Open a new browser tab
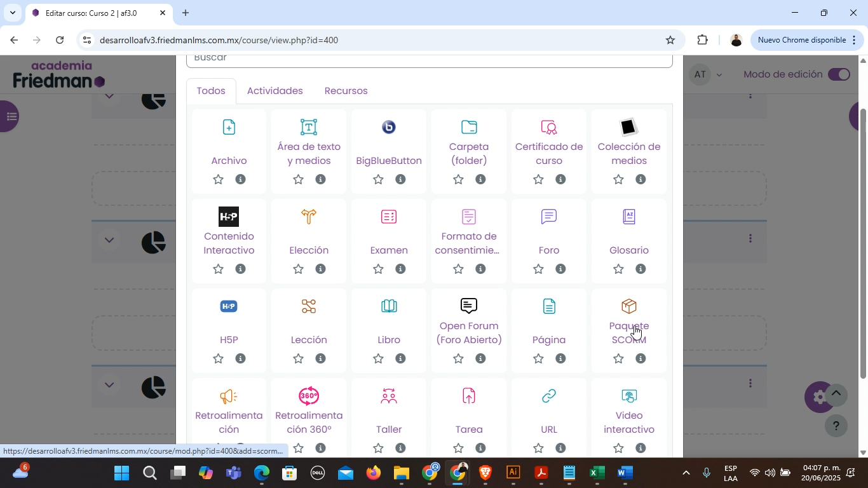This screenshot has width=868, height=488. pyautogui.click(x=186, y=13)
